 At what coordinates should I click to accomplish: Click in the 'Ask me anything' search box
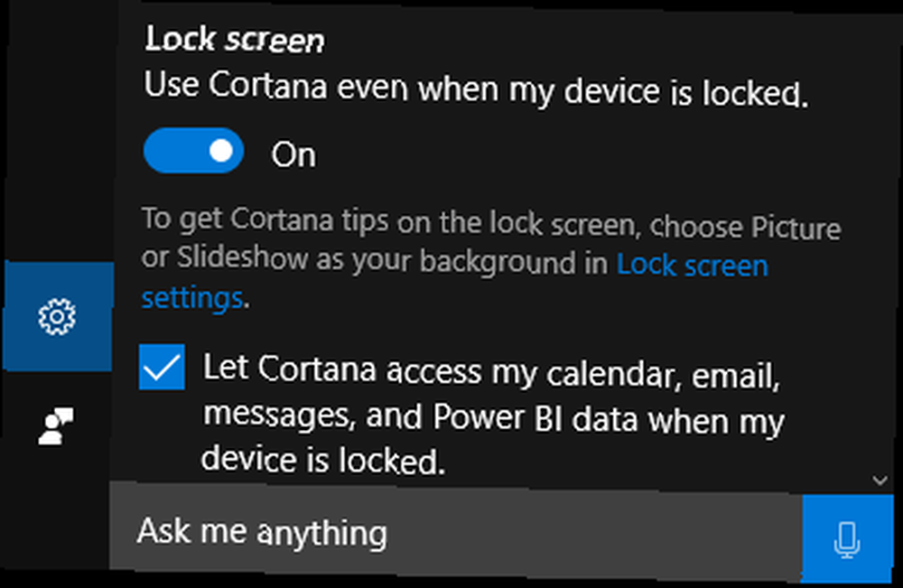pyautogui.click(x=455, y=532)
